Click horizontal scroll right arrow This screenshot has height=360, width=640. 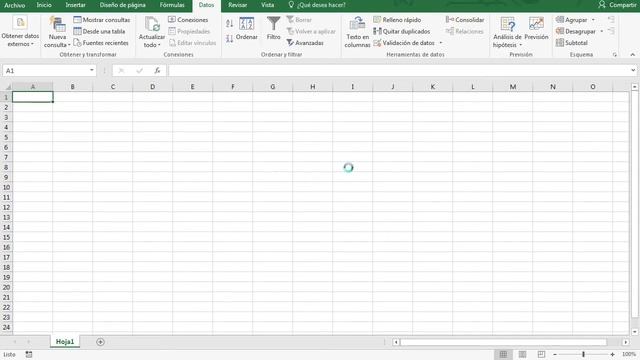point(626,342)
